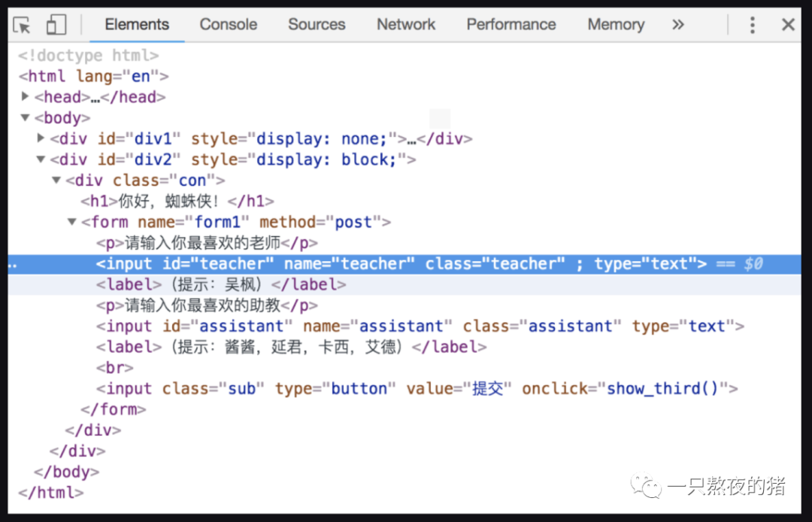The width and height of the screenshot is (812, 522).
Task: Click the "display: block;" style value
Action: [327, 159]
